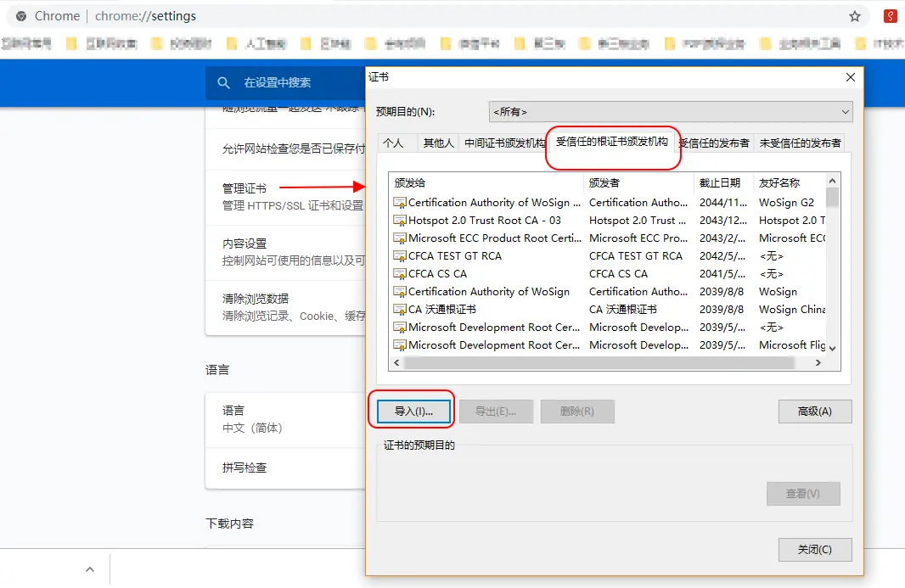Click the CFCA CS CA issuer cell
The width and height of the screenshot is (905, 588).
(618, 274)
